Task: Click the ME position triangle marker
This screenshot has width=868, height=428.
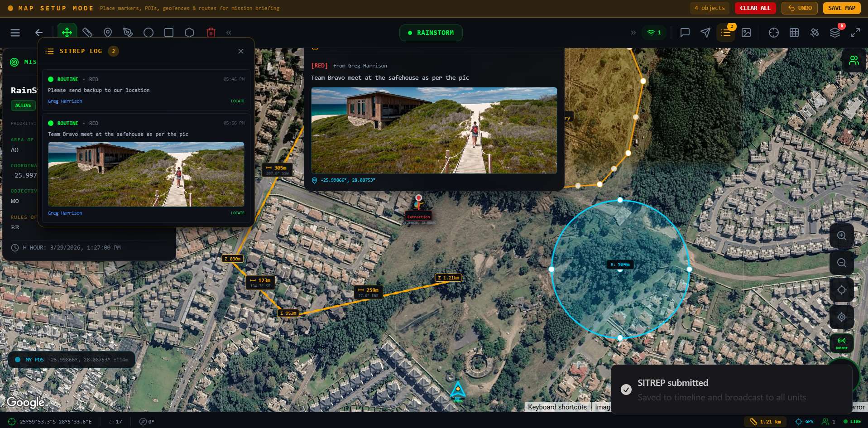Action: (458, 390)
